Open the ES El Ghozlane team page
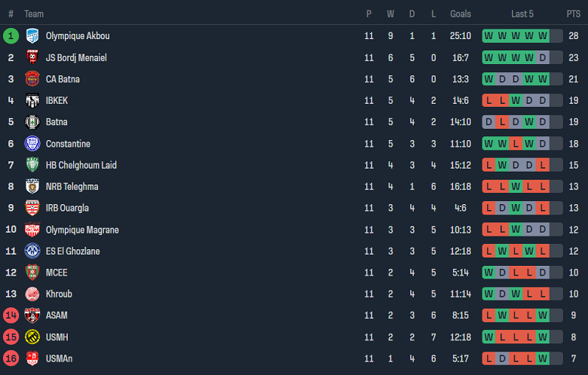 72,251
